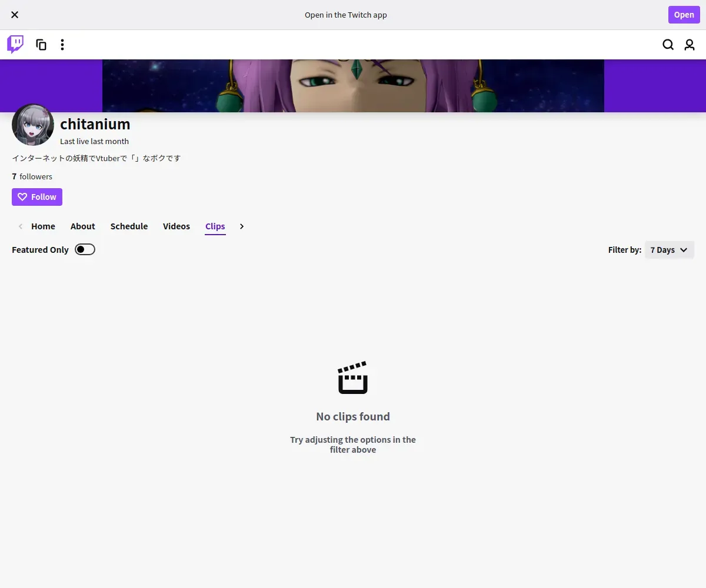Click the channel banner image
Screen dimensions: 706x588
pos(353,86)
